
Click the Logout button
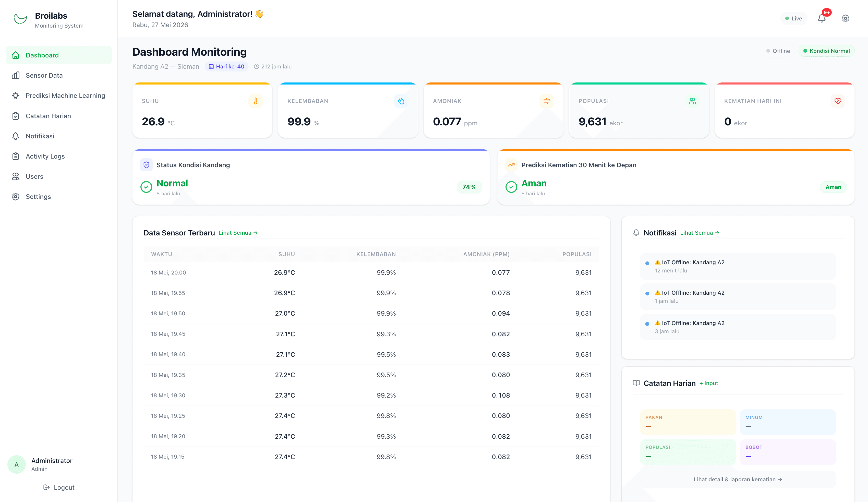coord(59,487)
